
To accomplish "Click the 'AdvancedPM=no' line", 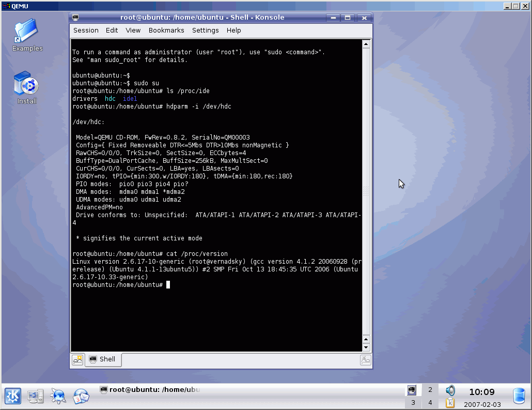I will coord(99,207).
